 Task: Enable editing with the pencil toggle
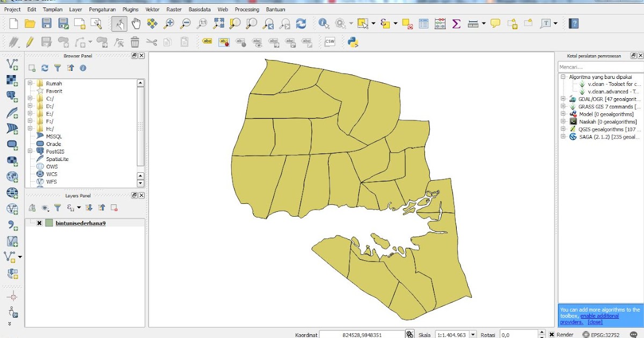(x=30, y=41)
